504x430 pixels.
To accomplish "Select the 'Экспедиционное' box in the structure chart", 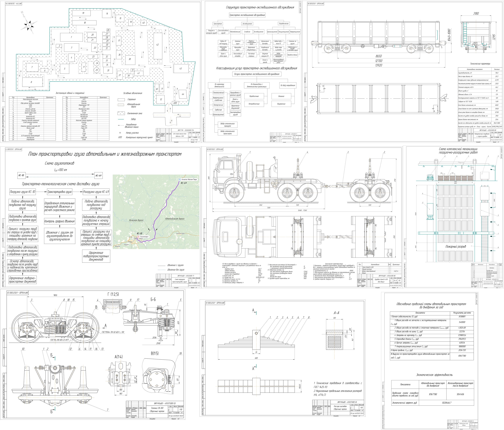I will 247,24.
